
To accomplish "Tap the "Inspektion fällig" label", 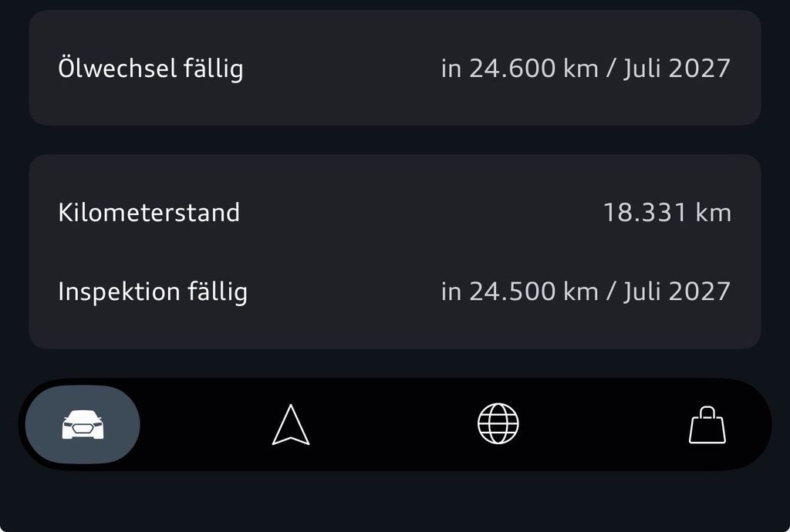I will tap(153, 291).
